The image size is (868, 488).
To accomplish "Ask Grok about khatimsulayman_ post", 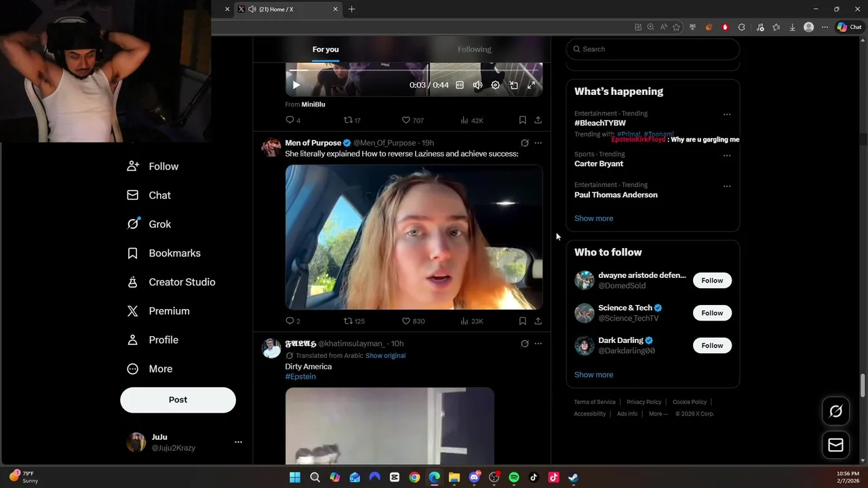I will [x=525, y=344].
